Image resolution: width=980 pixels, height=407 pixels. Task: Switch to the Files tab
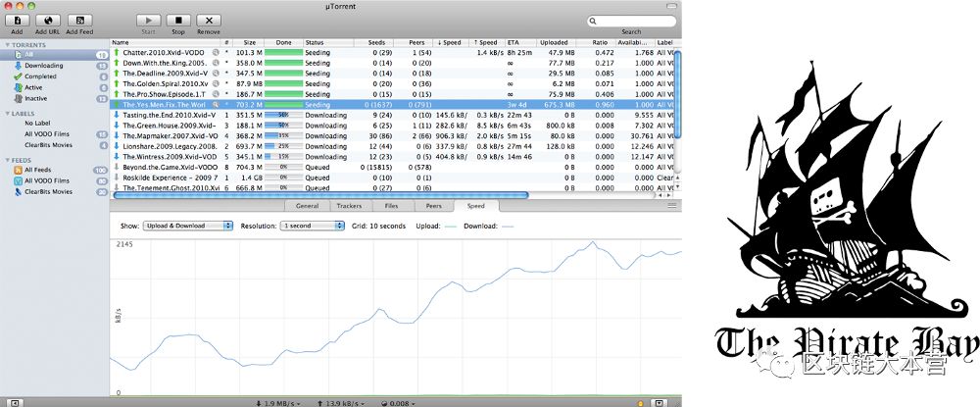(391, 206)
